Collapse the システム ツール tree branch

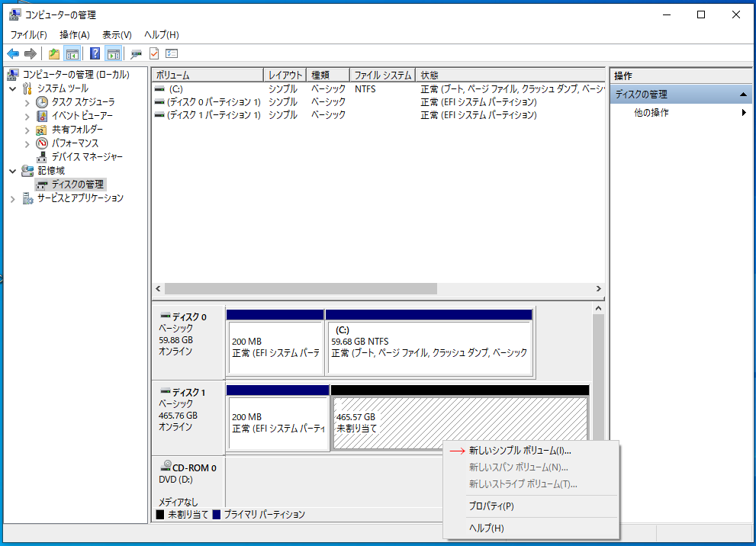[11, 88]
